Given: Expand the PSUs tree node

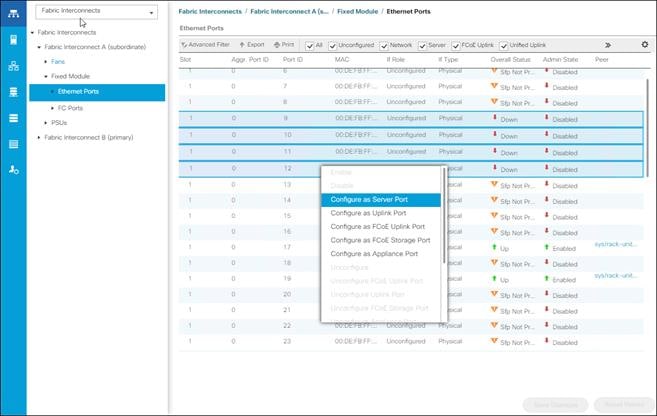Looking at the screenshot, I should pyautogui.click(x=46, y=123).
